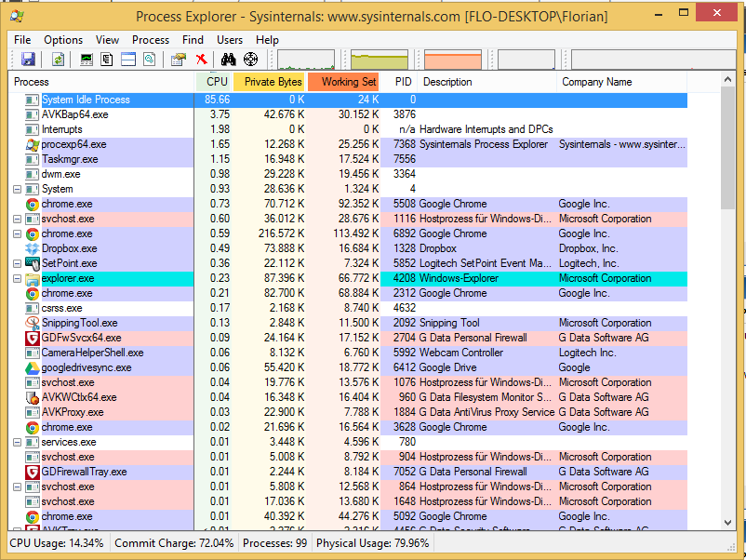Image resolution: width=746 pixels, height=560 pixels.
Task: Click the SnippingTool.exe scissors icon
Action: point(33,323)
